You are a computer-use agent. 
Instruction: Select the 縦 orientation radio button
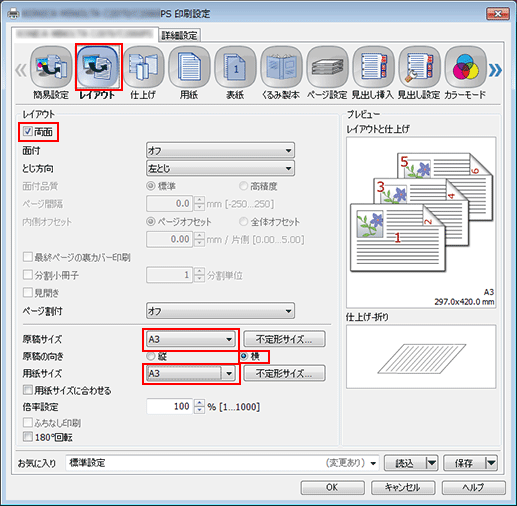[151, 356]
